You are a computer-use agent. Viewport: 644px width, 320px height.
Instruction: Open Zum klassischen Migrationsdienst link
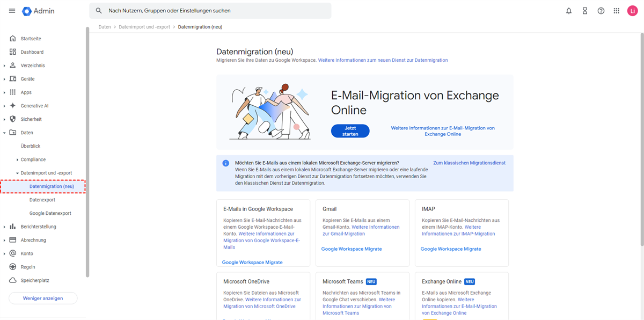pyautogui.click(x=469, y=163)
